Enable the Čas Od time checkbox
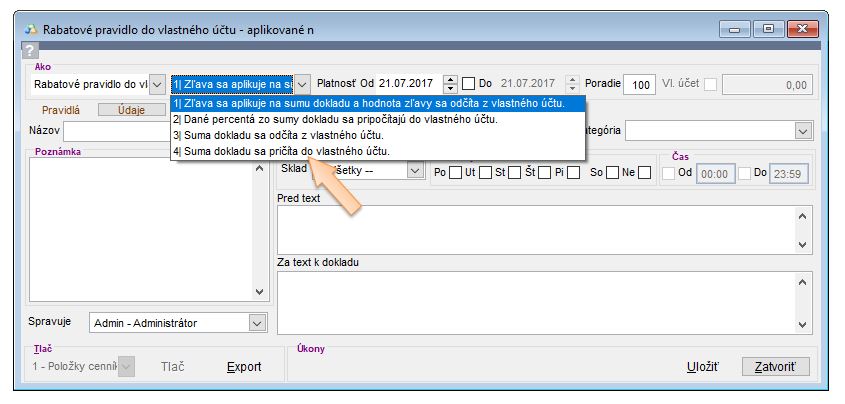Viewport: 845px width, 404px height. 669,173
